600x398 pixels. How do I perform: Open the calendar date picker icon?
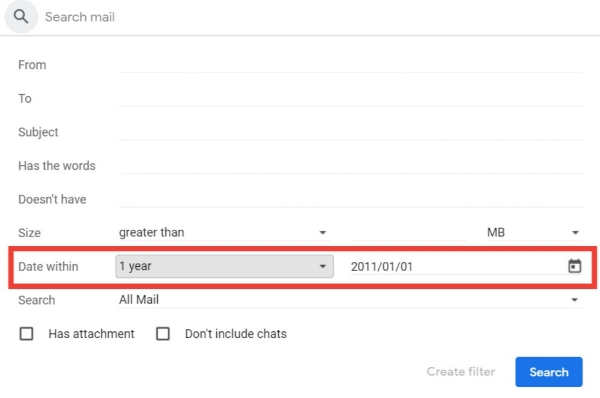pos(574,266)
